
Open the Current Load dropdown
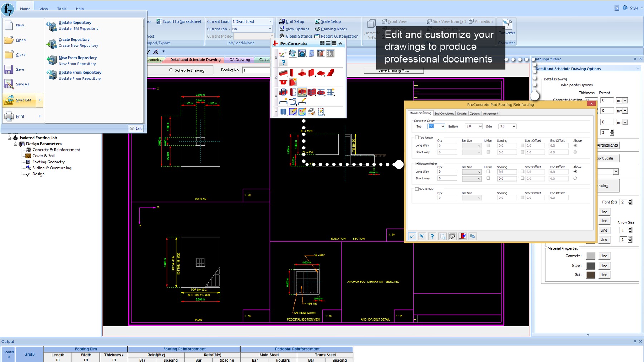[x=270, y=21]
